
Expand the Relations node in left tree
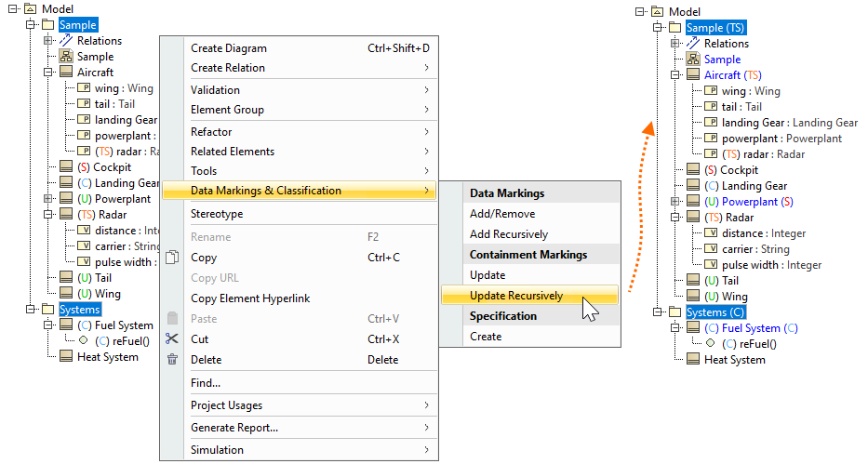click(49, 41)
